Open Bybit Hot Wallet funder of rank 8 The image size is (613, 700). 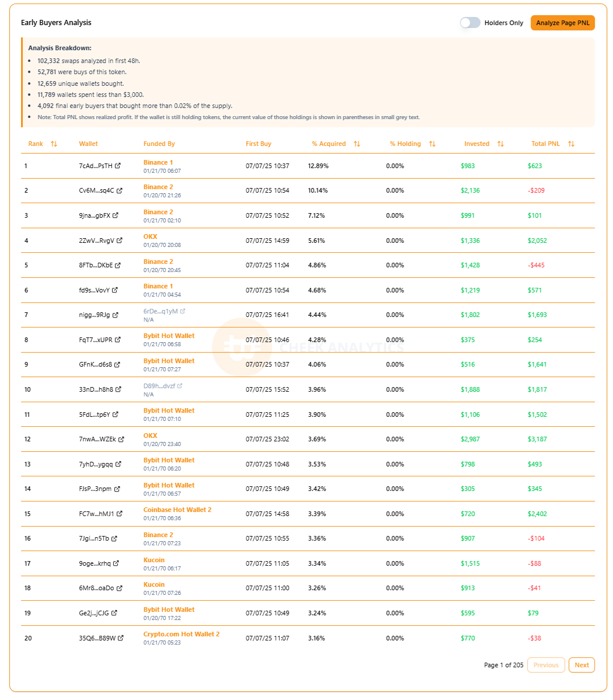click(169, 336)
